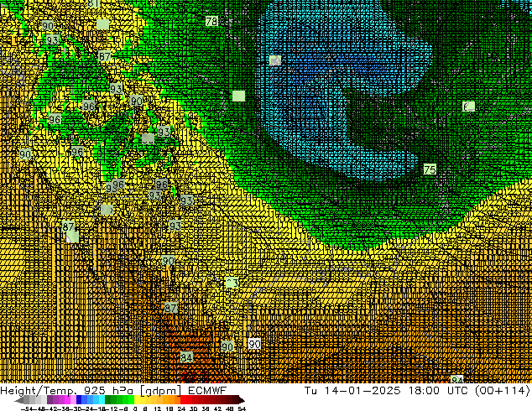532x411 pixels.
Task: Click the "[gdpm]" unit text
Action: click(161, 391)
